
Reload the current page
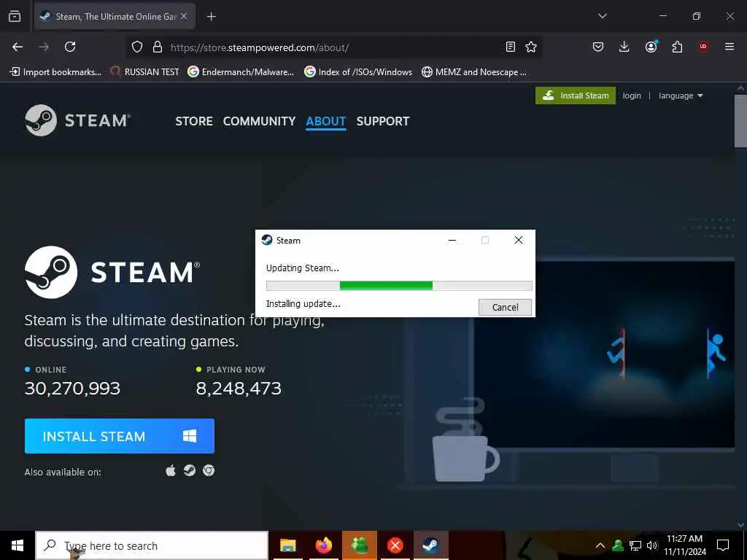tap(70, 47)
